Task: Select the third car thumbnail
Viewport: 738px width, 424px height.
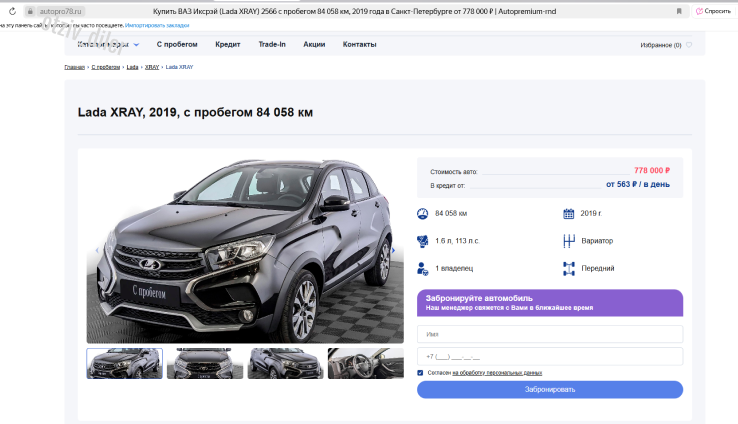Action: pyautogui.click(x=286, y=363)
